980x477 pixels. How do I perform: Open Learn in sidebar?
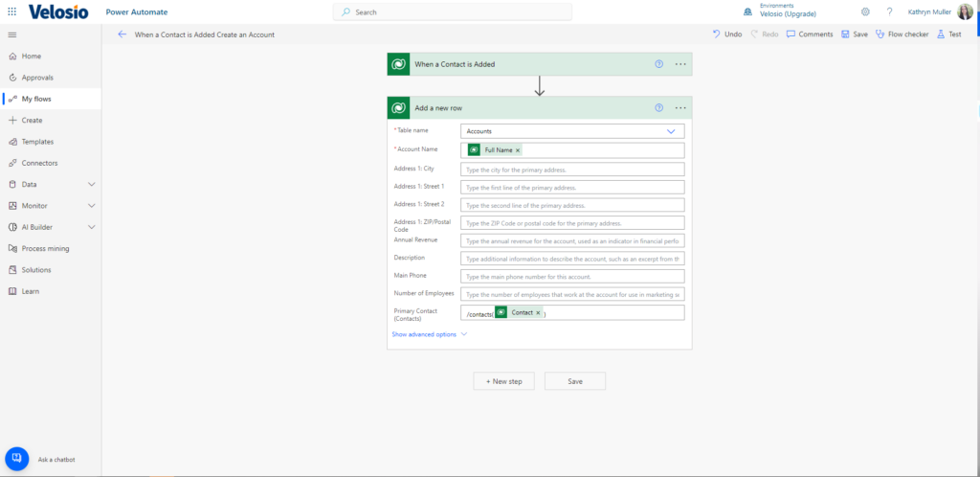coord(51,291)
